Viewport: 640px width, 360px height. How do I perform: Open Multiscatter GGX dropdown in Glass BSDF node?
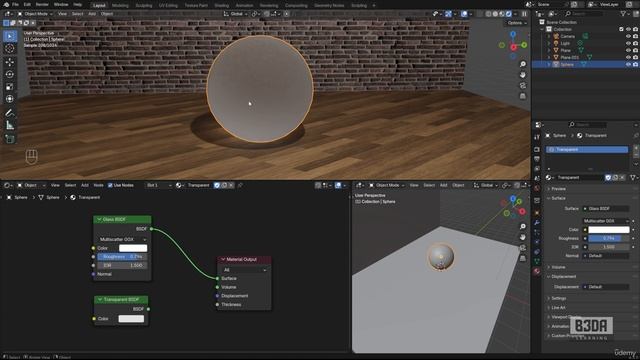122,239
